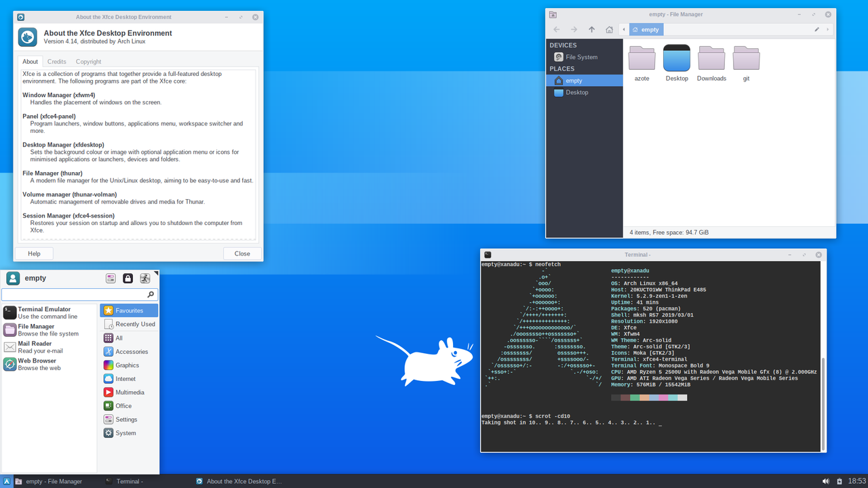The height and width of the screenshot is (488, 868).
Task: Click the Xfce mouse logo in About dialog
Action: 27,37
